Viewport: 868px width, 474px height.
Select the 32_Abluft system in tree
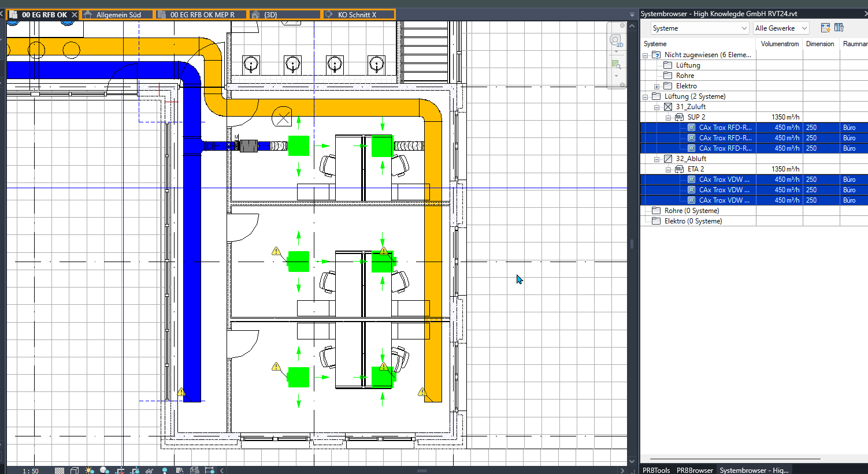pyautogui.click(x=691, y=159)
